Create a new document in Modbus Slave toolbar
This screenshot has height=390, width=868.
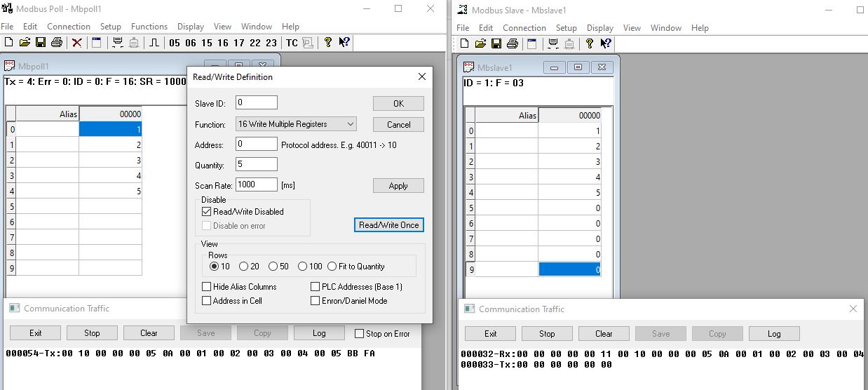tap(464, 43)
